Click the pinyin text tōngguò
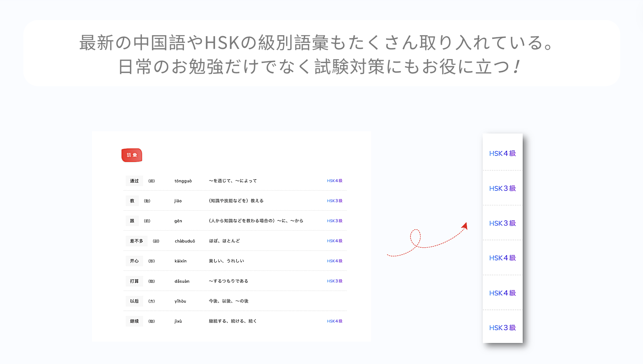The image size is (643, 364). tap(183, 181)
